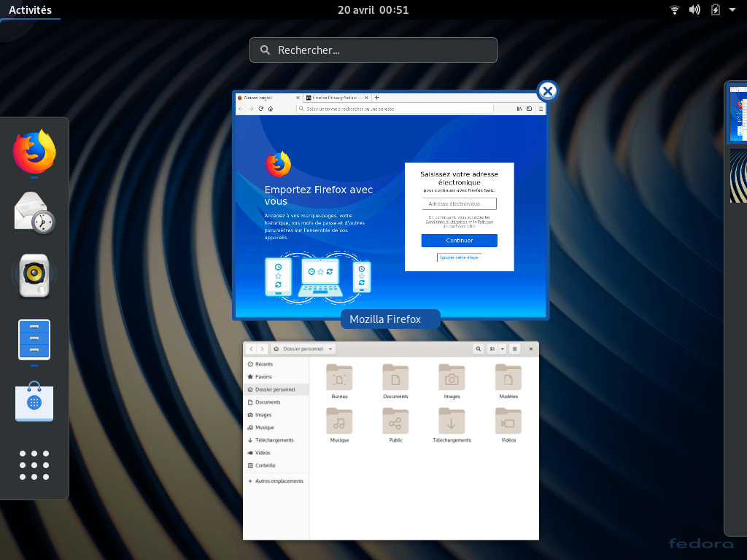Go to Firefox home page icon
Viewport: 747px width, 560px height.
click(271, 109)
